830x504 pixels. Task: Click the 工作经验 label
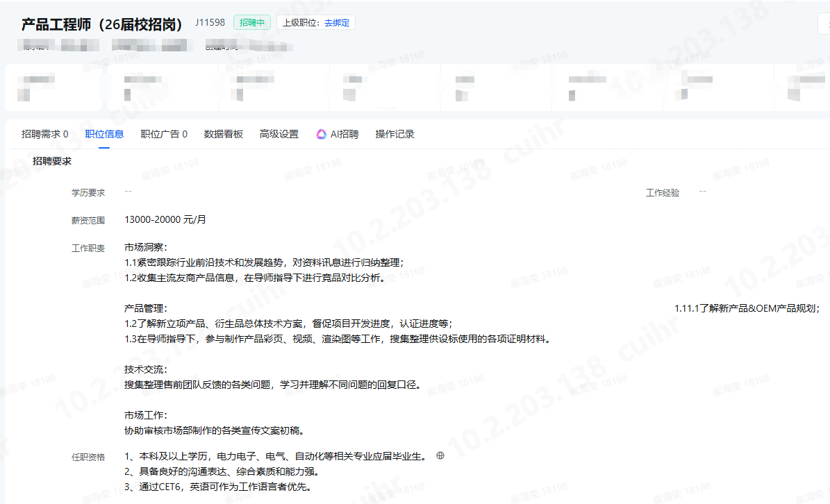click(662, 193)
